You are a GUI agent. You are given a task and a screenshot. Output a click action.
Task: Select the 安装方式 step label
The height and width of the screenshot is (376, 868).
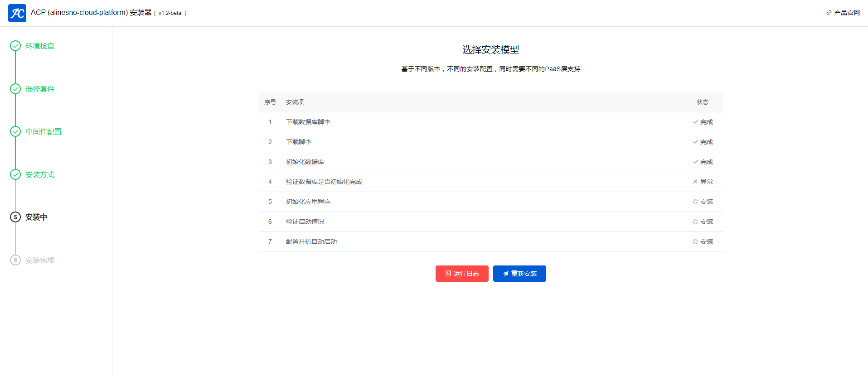[40, 174]
